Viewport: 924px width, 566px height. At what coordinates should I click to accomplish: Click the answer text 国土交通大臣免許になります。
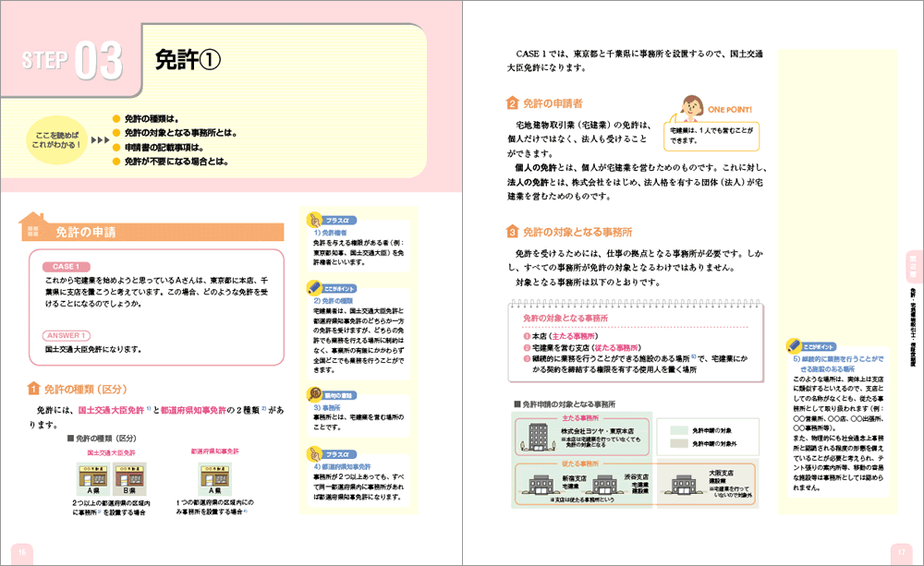tap(94, 349)
